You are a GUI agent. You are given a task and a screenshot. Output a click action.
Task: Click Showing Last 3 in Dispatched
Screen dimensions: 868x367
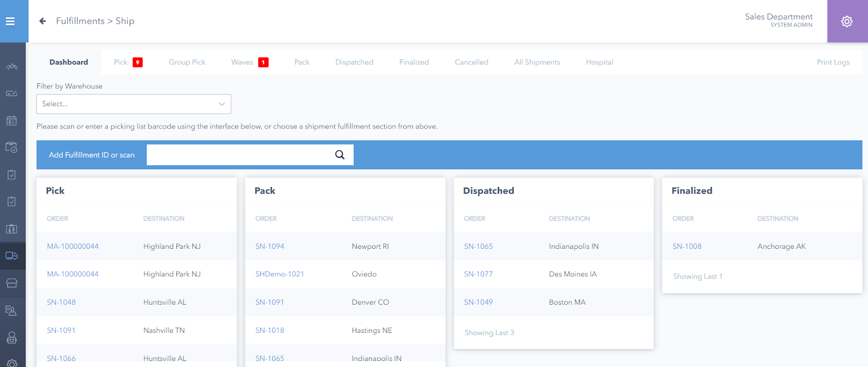tap(489, 333)
